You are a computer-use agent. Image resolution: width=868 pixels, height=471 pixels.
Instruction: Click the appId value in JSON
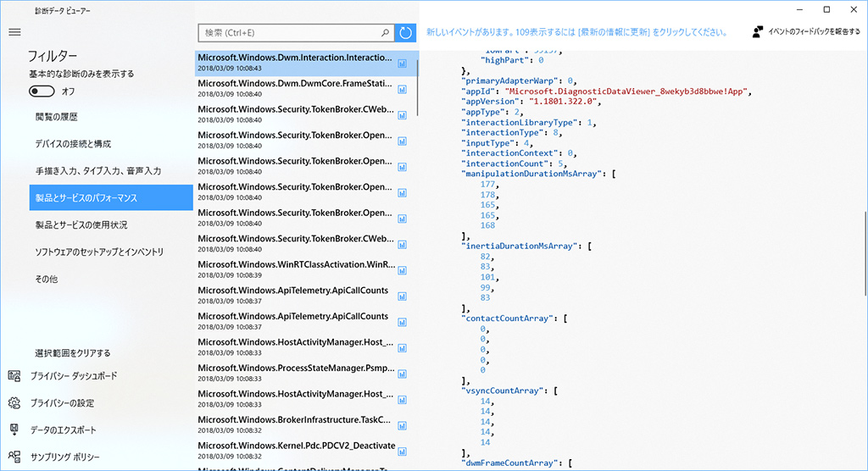pos(626,91)
